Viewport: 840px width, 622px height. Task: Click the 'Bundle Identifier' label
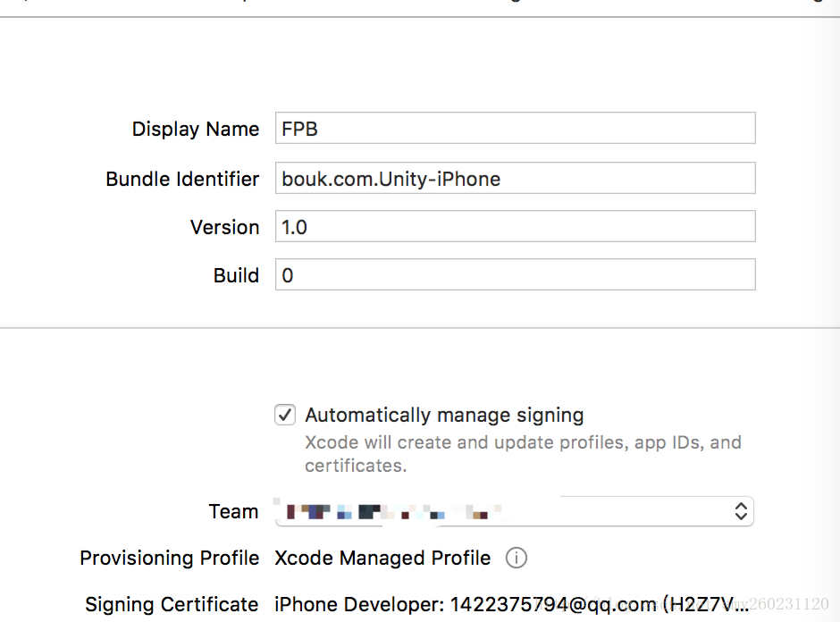pyautogui.click(x=182, y=179)
